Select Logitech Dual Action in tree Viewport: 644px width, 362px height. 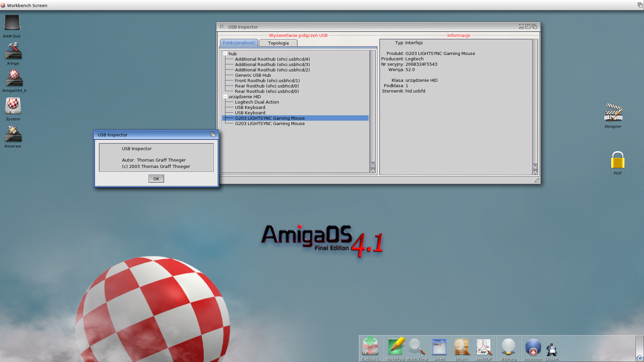pyautogui.click(x=257, y=102)
